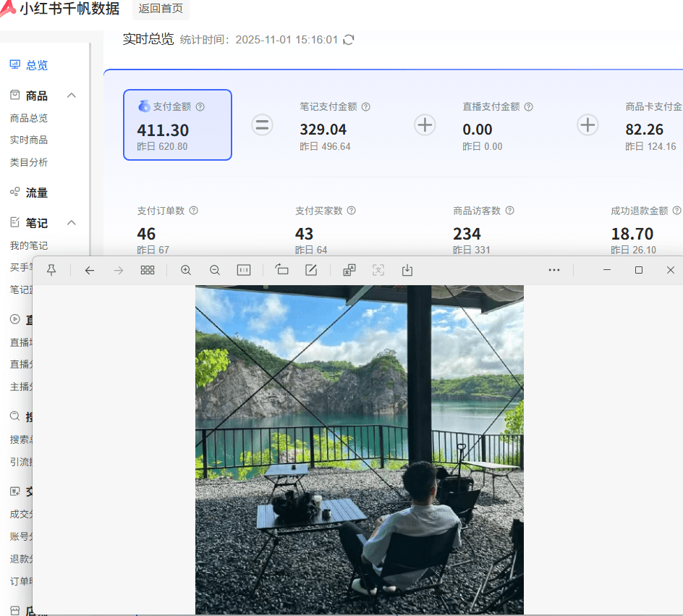Toggle actual size view in image viewer
Screen dimensions: 683x616
coord(244,269)
